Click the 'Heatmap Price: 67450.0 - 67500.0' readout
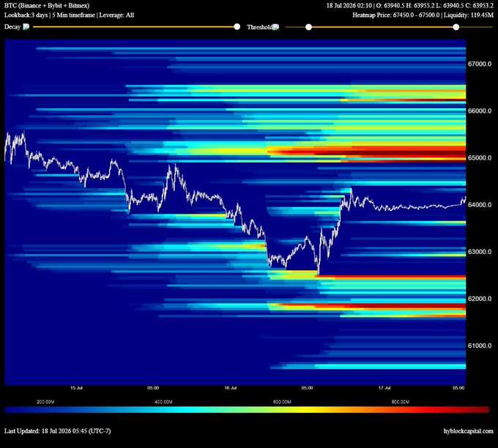The image size is (498, 448). tap(396, 15)
